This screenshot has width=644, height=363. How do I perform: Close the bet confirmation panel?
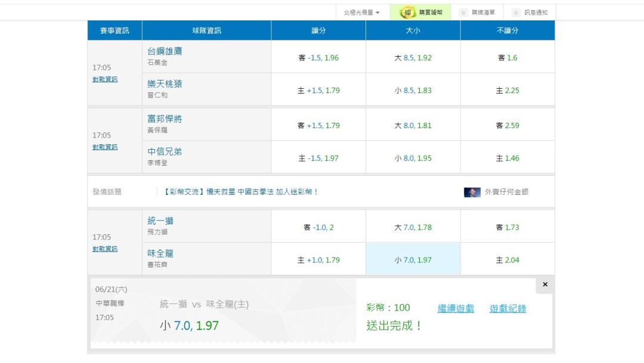tap(545, 284)
